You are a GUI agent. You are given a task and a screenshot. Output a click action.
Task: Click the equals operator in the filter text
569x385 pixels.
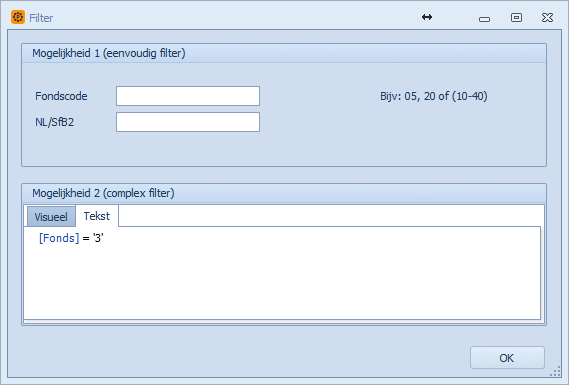coord(86,238)
